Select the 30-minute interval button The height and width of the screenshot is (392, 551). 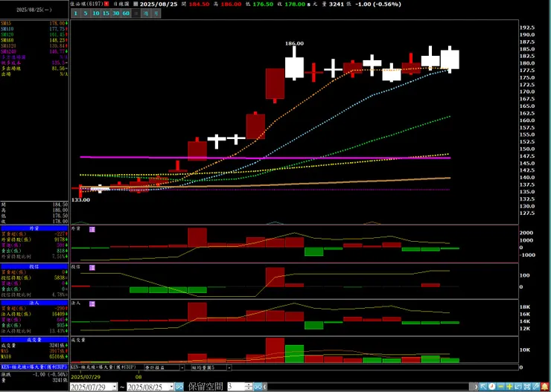pos(115,13)
